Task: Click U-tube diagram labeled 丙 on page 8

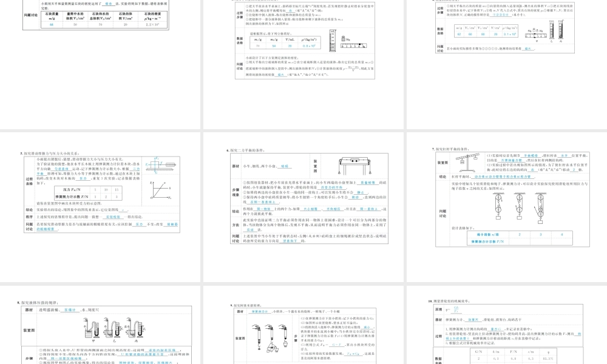Action: point(135,329)
